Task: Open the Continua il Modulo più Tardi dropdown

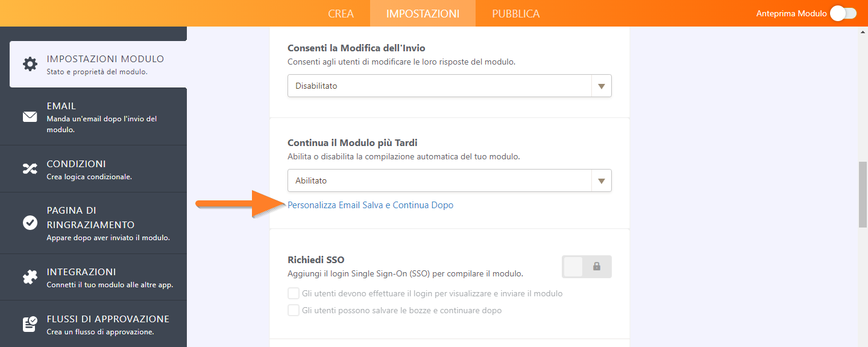Action: point(449,180)
